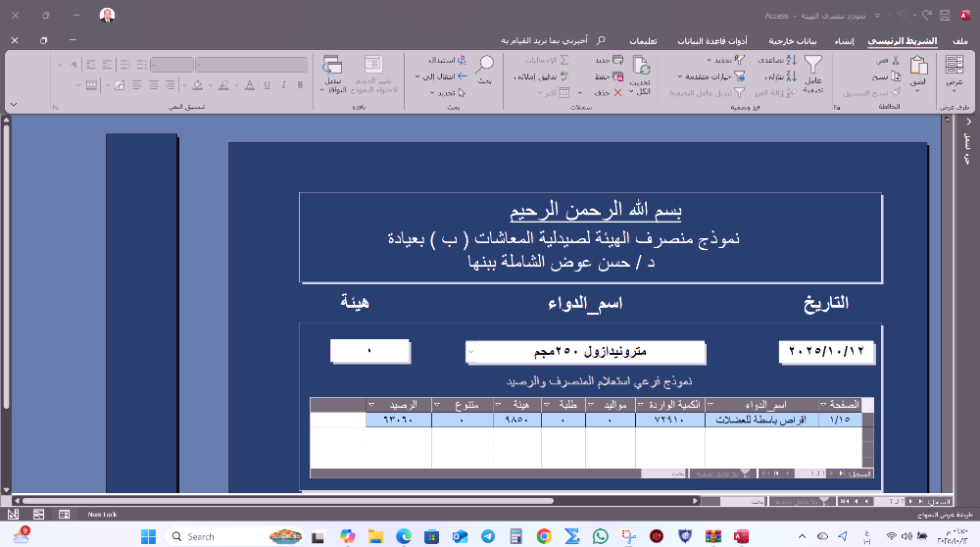Switch to the Create (إنشاء) ribbon tab
This screenshot has width=980, height=547.
[854, 41]
